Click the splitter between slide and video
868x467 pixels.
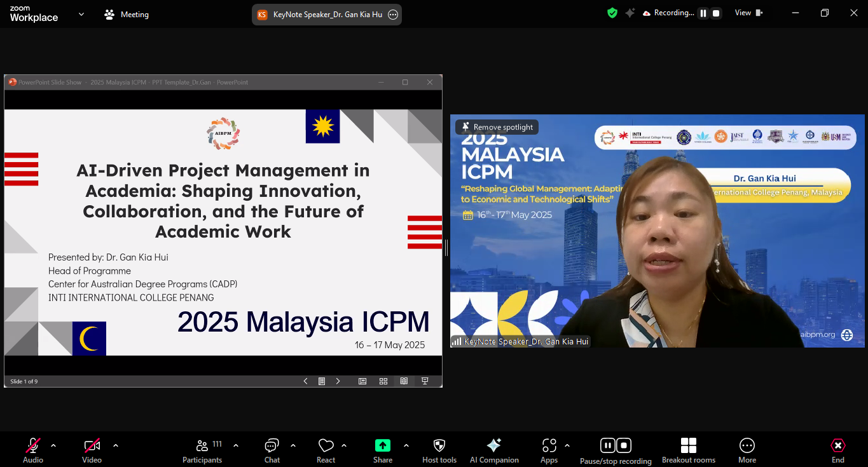(446, 248)
